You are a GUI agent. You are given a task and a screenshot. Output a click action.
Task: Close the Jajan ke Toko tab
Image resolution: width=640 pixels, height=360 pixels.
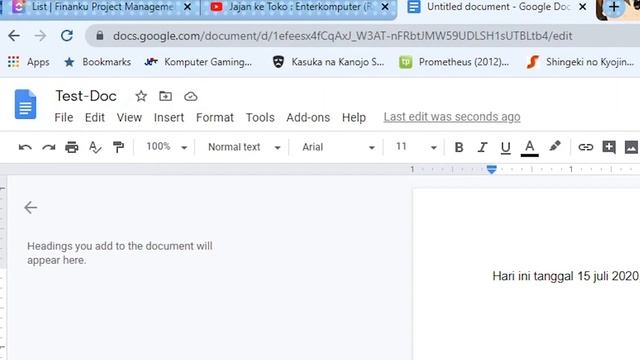tap(384, 7)
